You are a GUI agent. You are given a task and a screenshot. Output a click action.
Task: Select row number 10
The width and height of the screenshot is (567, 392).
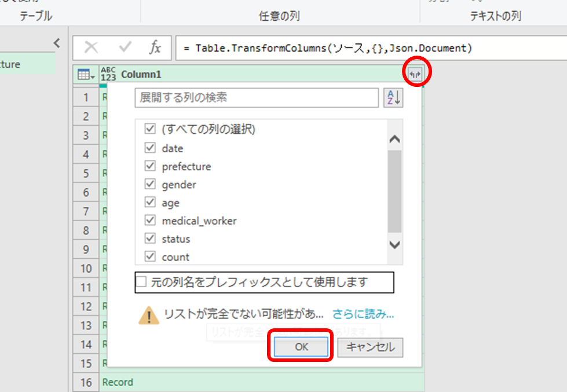click(86, 268)
